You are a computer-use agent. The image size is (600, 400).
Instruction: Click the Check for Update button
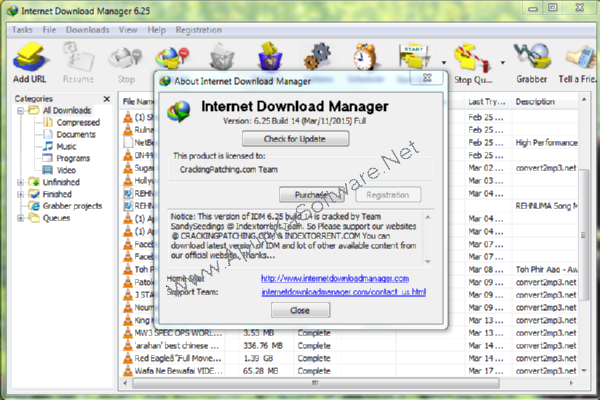[295, 139]
